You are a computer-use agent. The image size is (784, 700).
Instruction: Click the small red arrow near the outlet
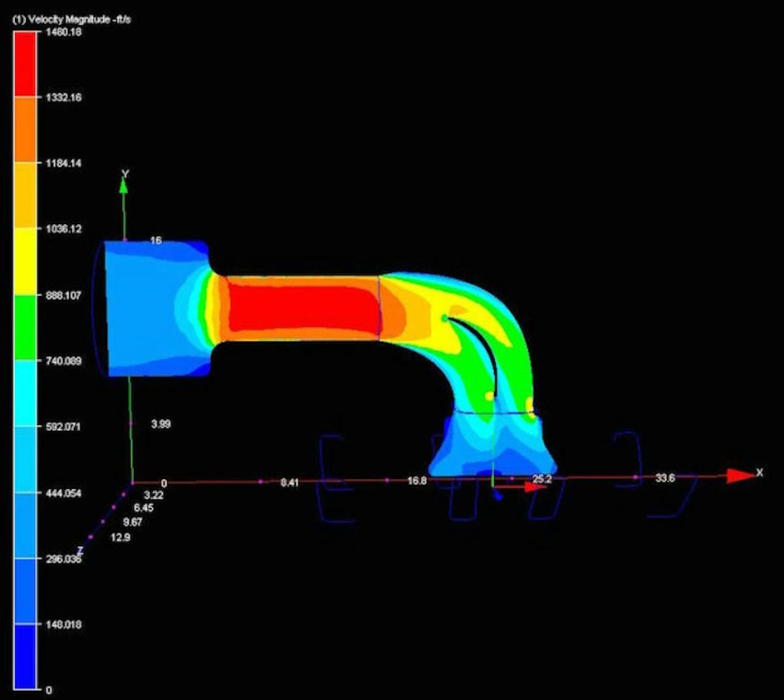pyautogui.click(x=534, y=487)
